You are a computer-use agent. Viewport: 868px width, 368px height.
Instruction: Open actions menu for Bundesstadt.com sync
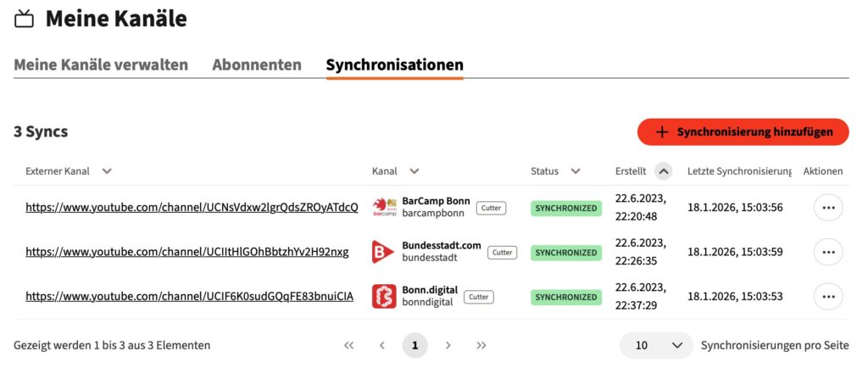coord(828,252)
